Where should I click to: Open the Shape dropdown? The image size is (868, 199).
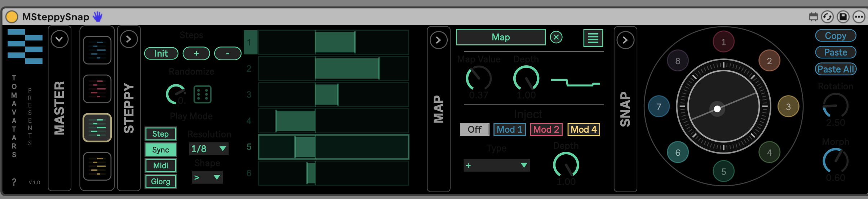[x=207, y=177]
